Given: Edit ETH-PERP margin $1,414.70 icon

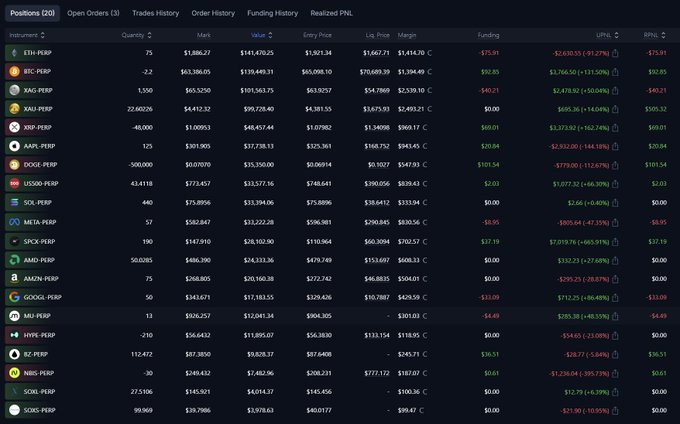Looking at the screenshot, I should click(429, 53).
